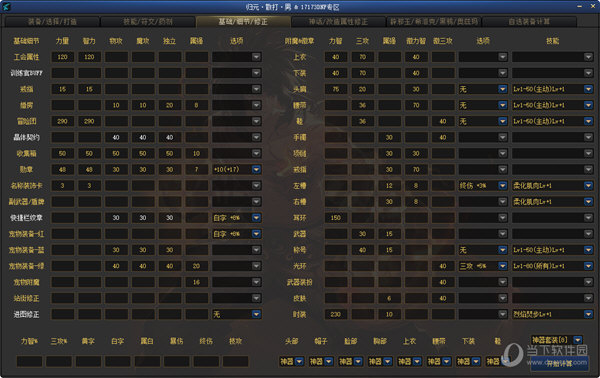Select the 时装 力智 field showing 230

point(336,314)
